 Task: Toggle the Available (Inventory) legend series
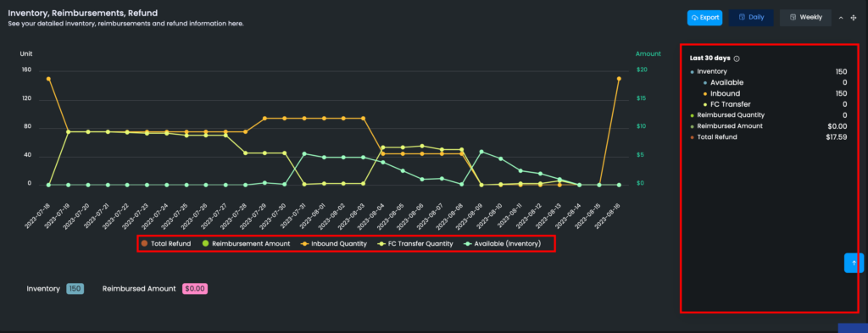pyautogui.click(x=502, y=243)
